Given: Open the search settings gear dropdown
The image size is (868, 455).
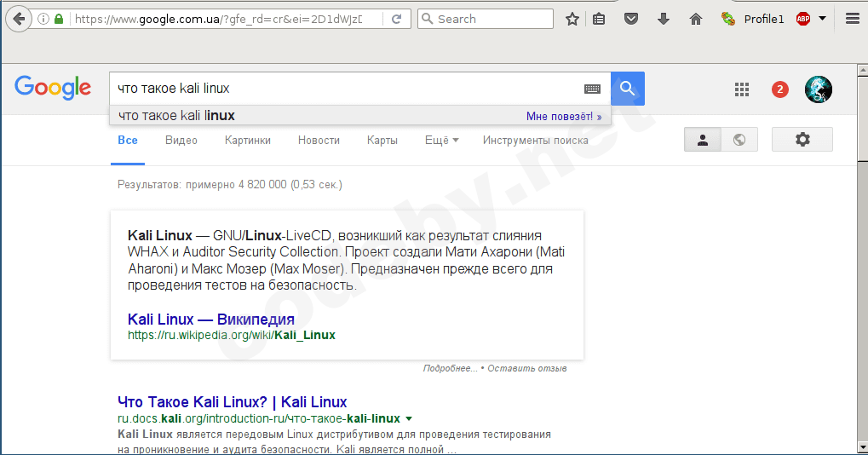Looking at the screenshot, I should 802,140.
